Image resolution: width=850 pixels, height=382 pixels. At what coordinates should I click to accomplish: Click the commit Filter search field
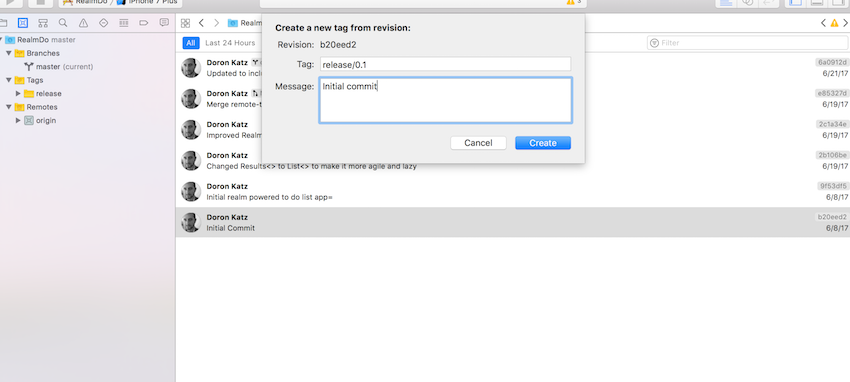click(x=748, y=43)
